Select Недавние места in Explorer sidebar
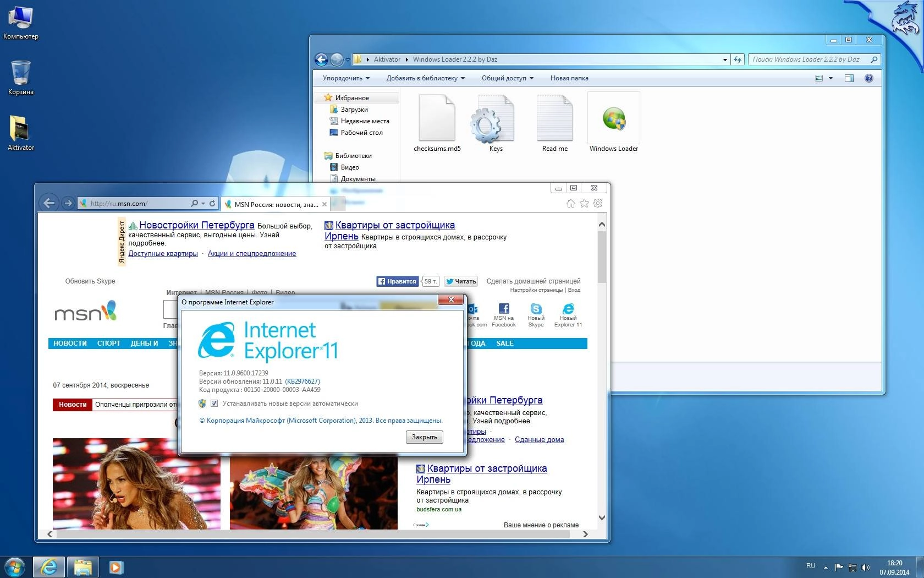The image size is (924, 578). click(359, 121)
